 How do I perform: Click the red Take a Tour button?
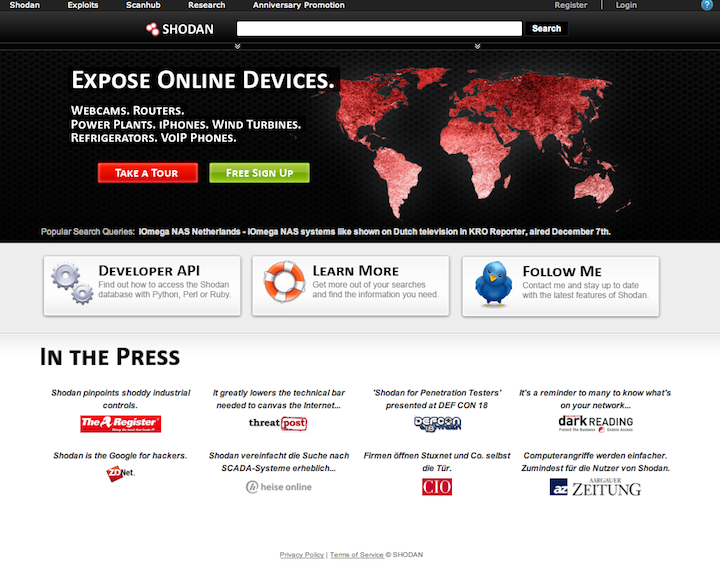148,173
